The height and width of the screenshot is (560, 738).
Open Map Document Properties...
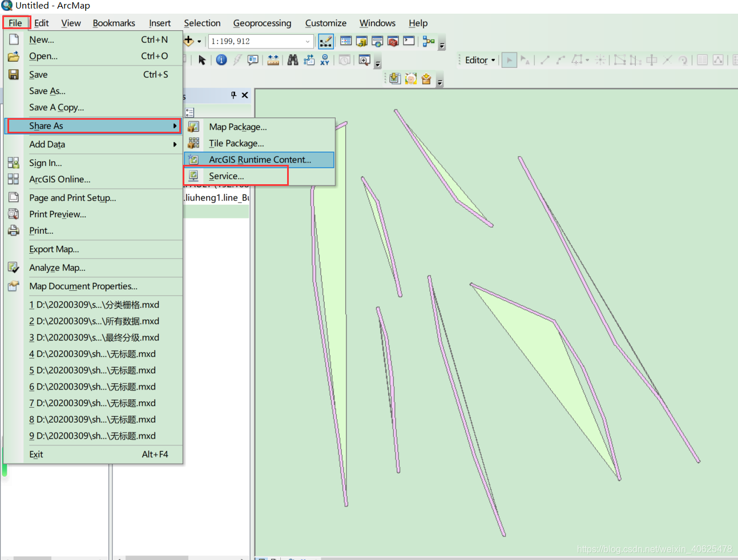tap(93, 286)
